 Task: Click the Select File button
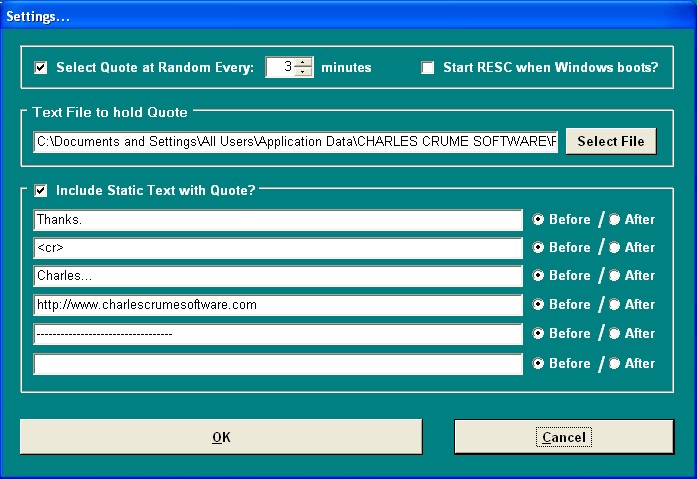(x=611, y=141)
